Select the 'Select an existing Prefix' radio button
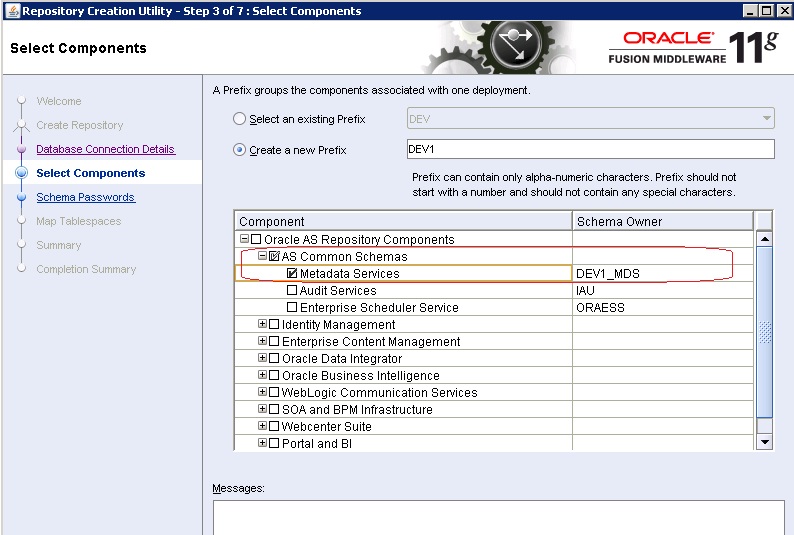Screen dimensions: 794x535 (239, 119)
